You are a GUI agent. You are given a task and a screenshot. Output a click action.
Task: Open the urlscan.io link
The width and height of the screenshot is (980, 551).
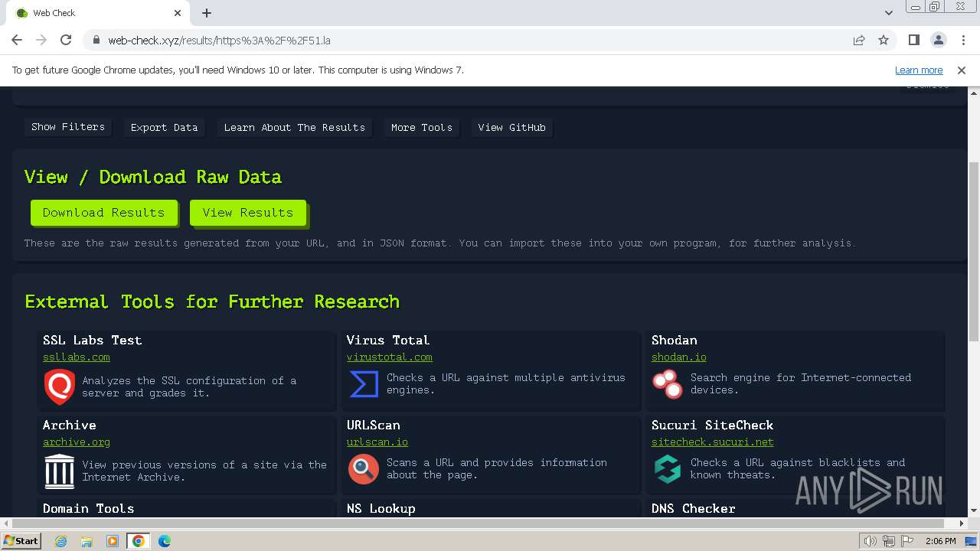(377, 442)
